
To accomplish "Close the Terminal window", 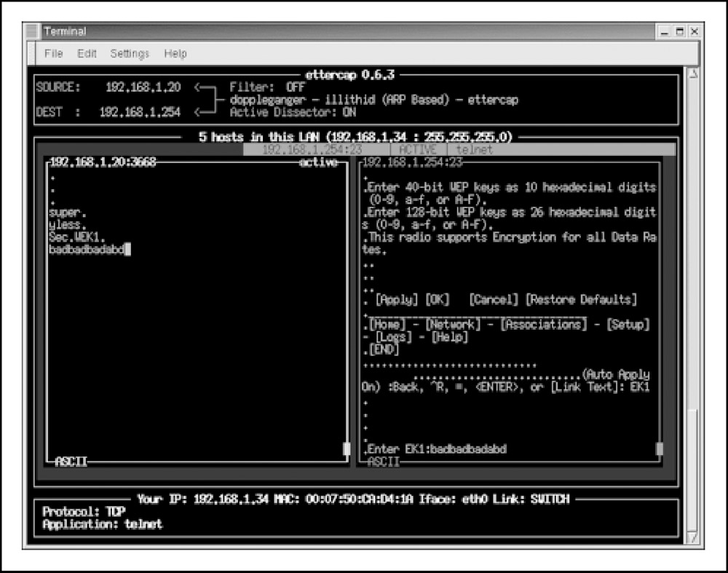I will 694,31.
